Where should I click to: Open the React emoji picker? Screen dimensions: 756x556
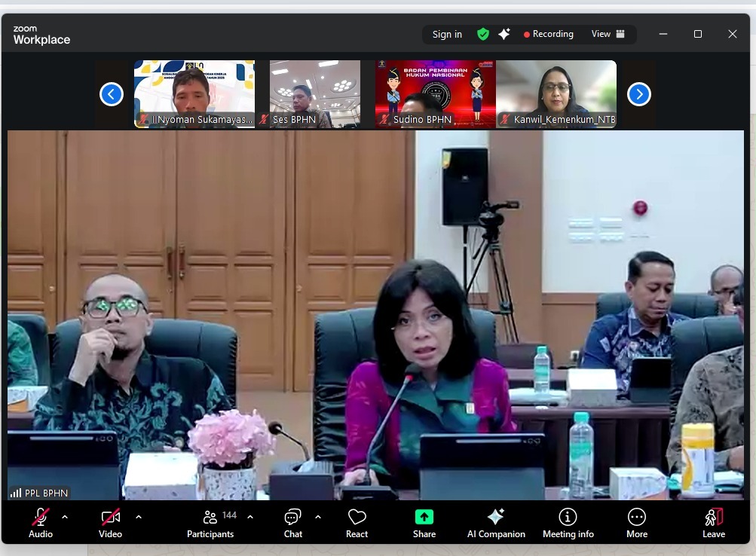[x=357, y=522]
